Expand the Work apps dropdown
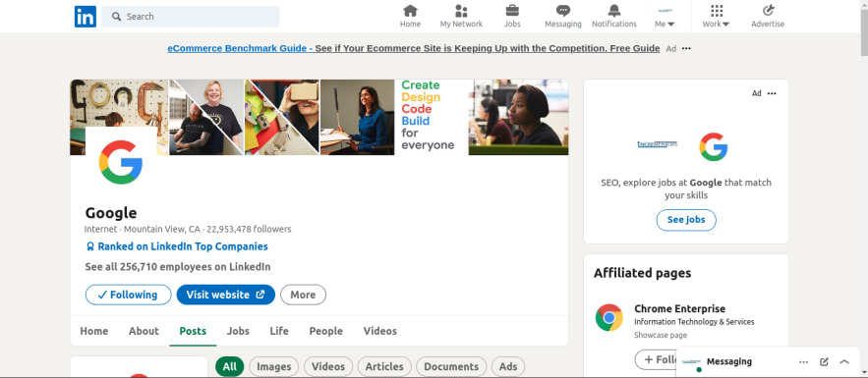Image resolution: width=868 pixels, height=378 pixels. (x=717, y=17)
